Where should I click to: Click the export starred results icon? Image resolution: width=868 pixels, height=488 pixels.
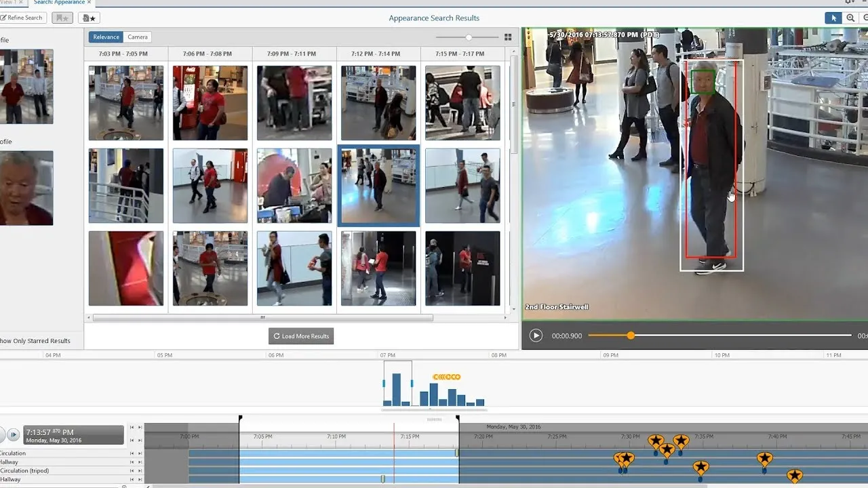[x=88, y=18]
